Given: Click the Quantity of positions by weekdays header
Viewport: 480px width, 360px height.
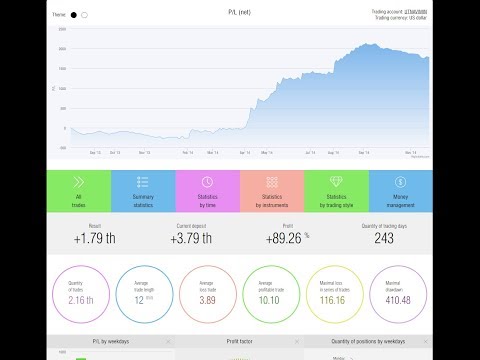Looking at the screenshot, I should [368, 341].
